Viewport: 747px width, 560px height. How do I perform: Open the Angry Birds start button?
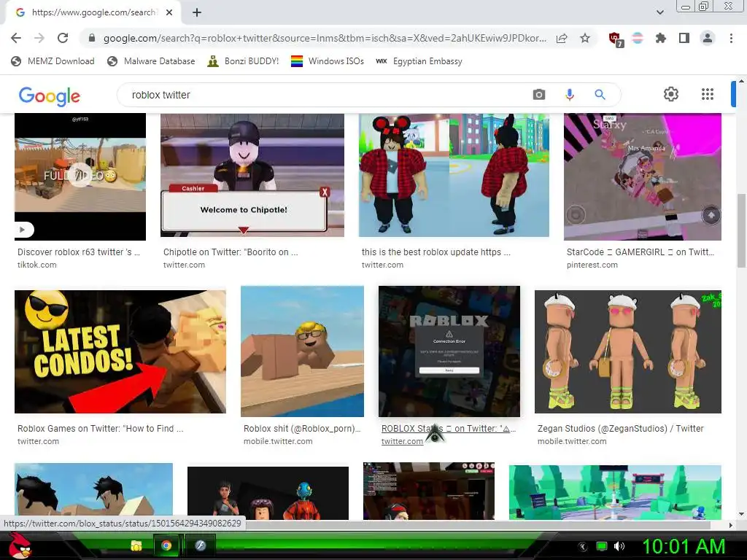[x=20, y=545]
